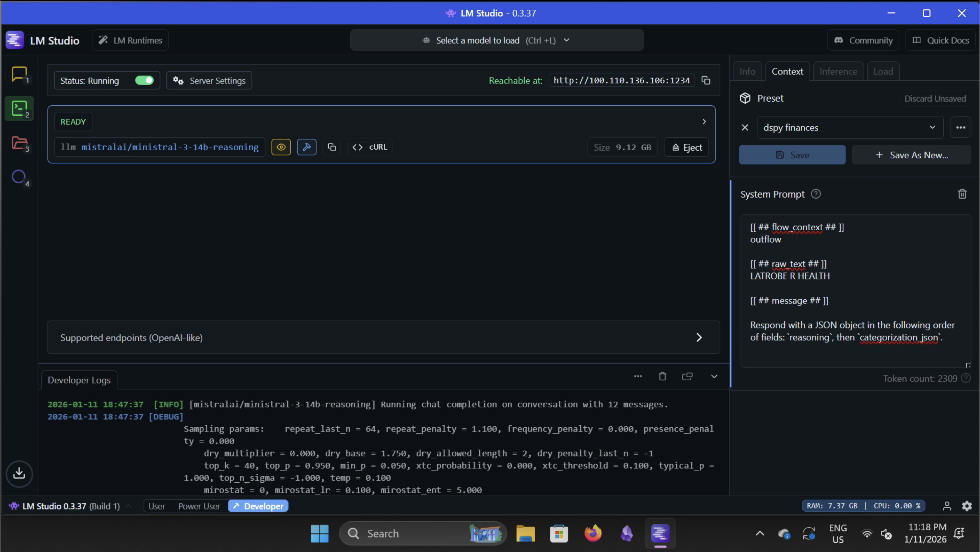
Task: Switch to Power User mode
Action: 199,506
